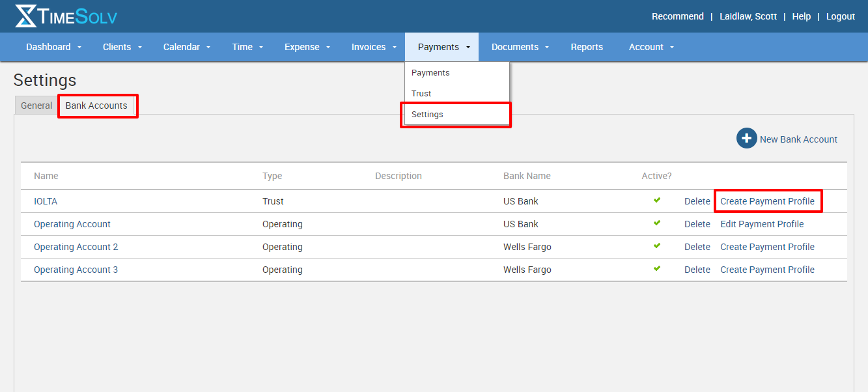Delete Operating Account 2
This screenshot has height=392, width=868.
[x=697, y=247]
